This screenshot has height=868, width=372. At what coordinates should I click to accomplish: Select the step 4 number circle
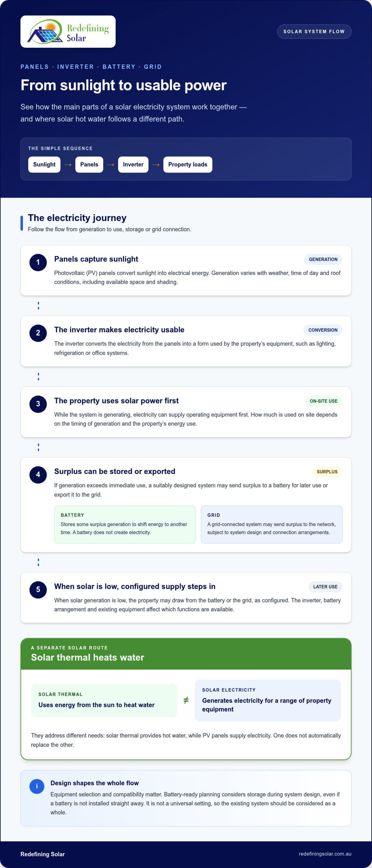click(38, 475)
